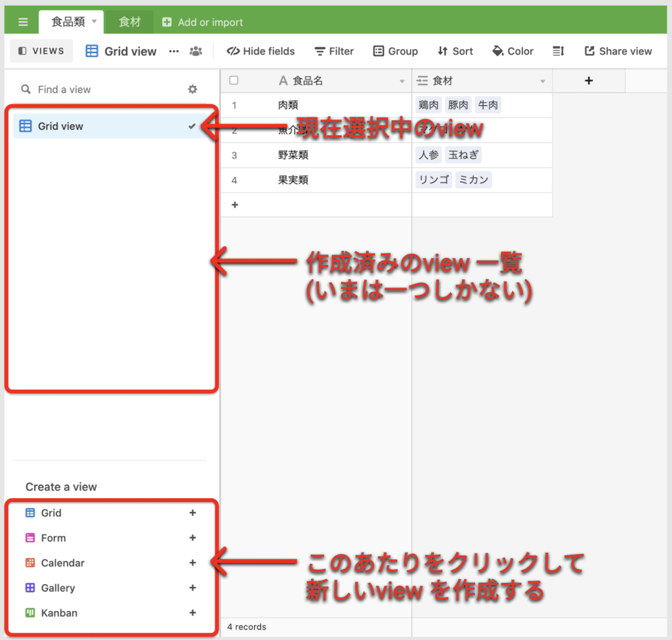Open the row height icon

coord(558,51)
